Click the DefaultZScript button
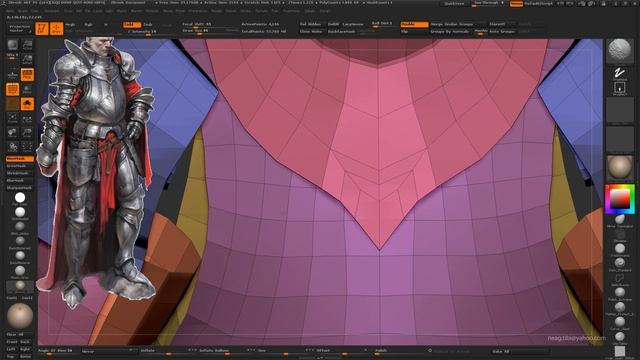 (x=539, y=4)
